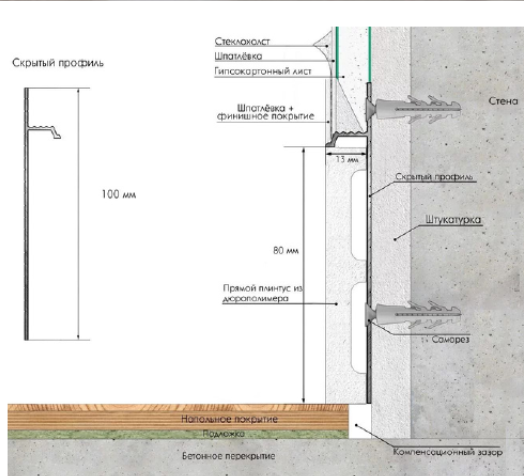Click the "Компенсационный зазор" label
This screenshot has width=524, height=476.
447,452
